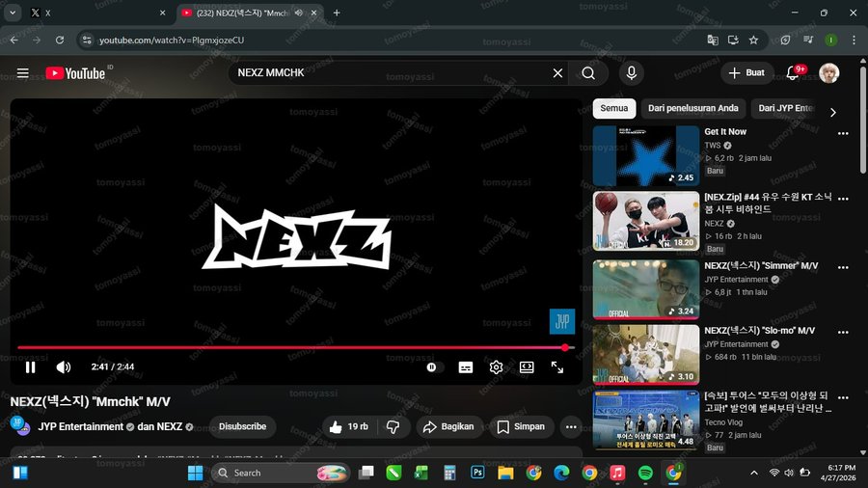Screen dimensions: 868x488
Task: Open the JYP Entertainment channel link
Action: [81, 426]
